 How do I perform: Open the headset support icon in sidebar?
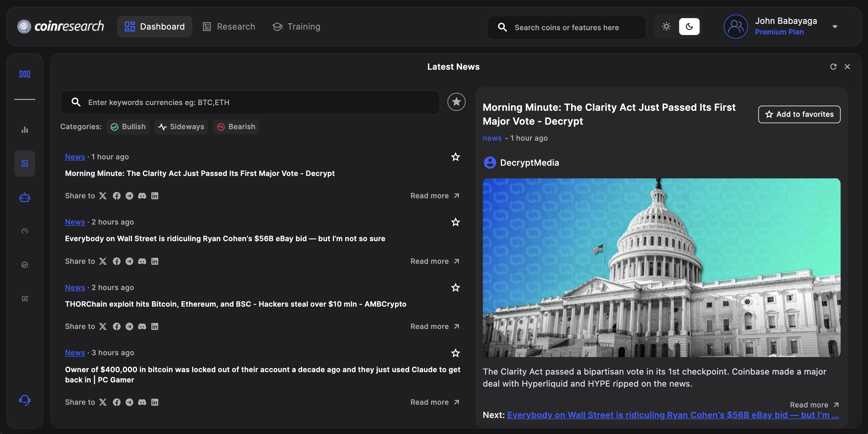coord(24,400)
